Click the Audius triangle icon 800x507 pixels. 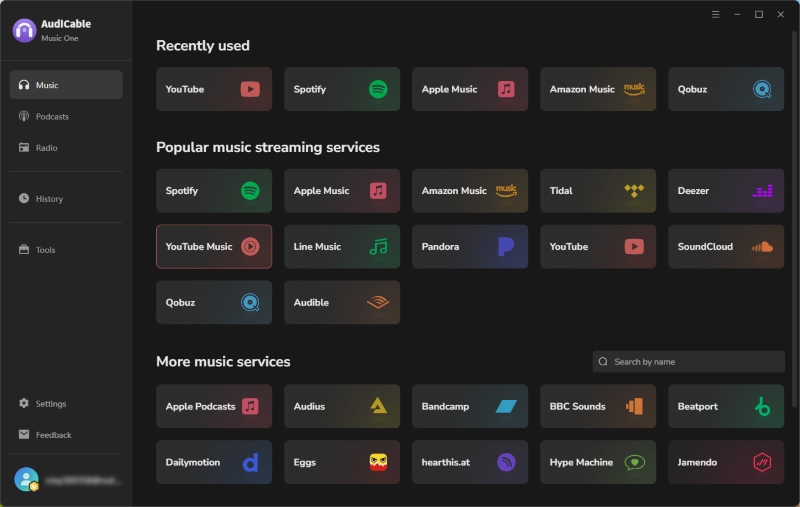(x=378, y=406)
